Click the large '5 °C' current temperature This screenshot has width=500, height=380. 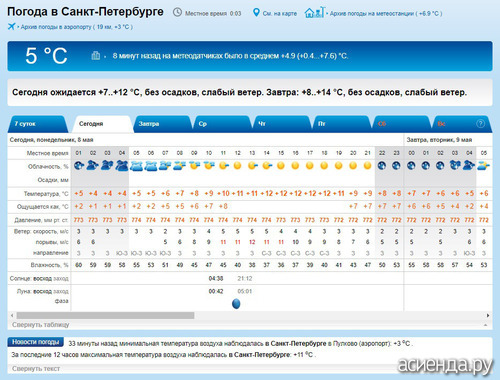46,56
